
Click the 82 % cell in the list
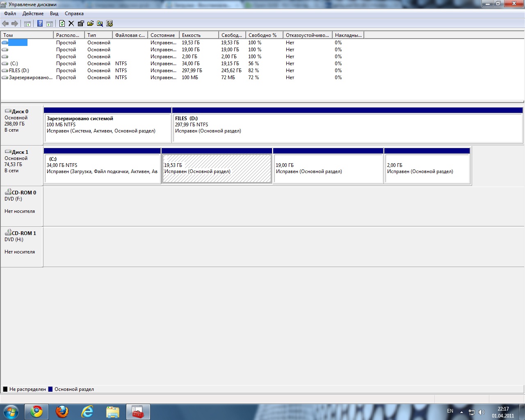pyautogui.click(x=253, y=71)
